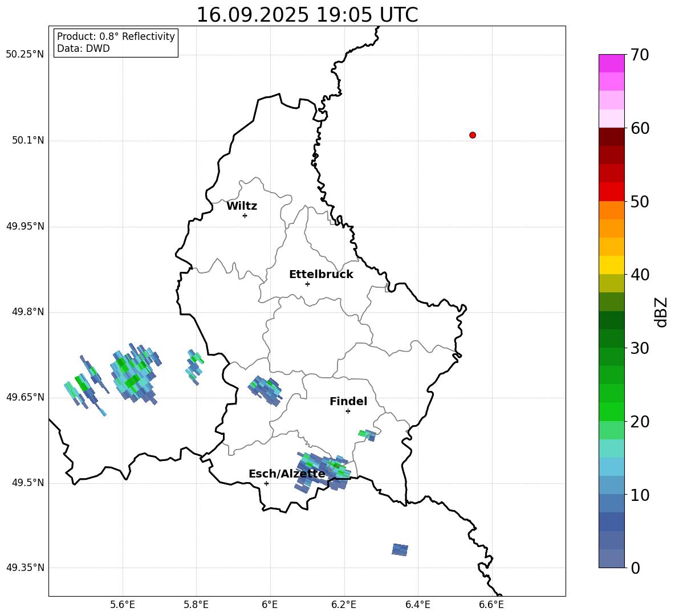The height and width of the screenshot is (616, 675).
Task: Click the 6.4°E longitude tick label
Action: (x=417, y=605)
